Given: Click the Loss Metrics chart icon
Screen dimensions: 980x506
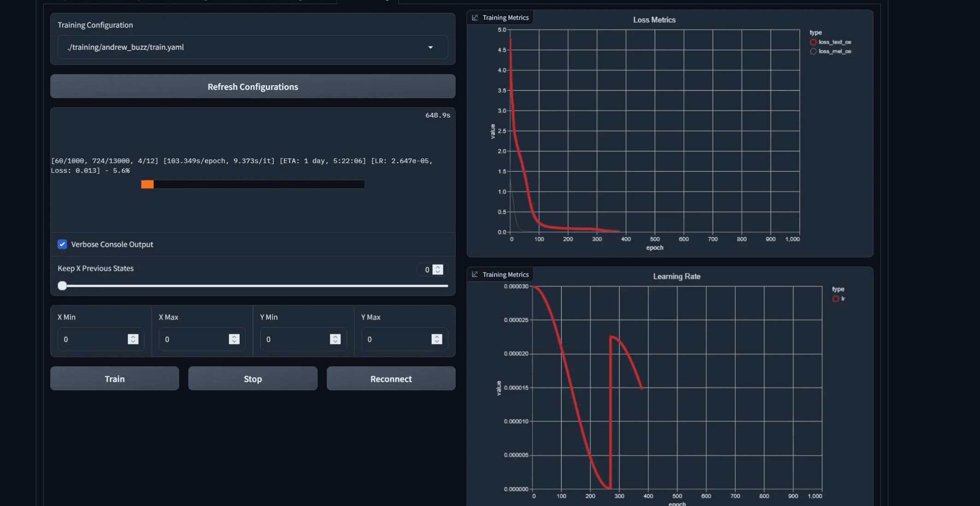Looking at the screenshot, I should pos(475,17).
